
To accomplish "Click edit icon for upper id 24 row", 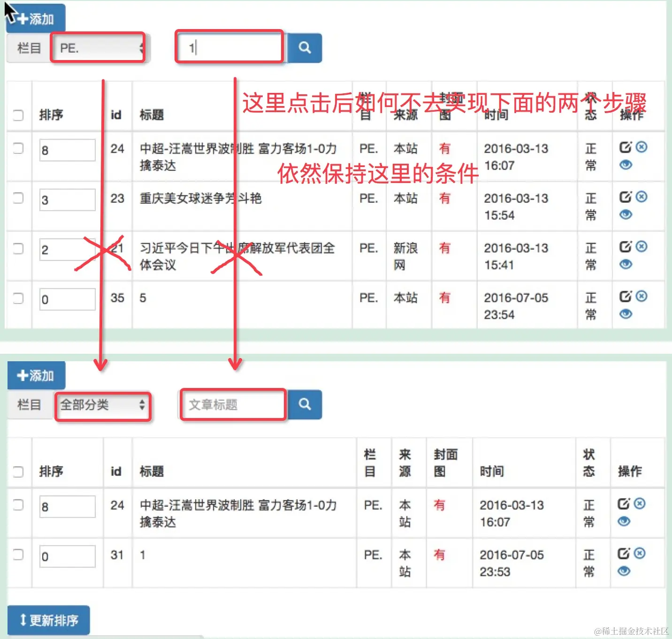I will pyautogui.click(x=626, y=147).
